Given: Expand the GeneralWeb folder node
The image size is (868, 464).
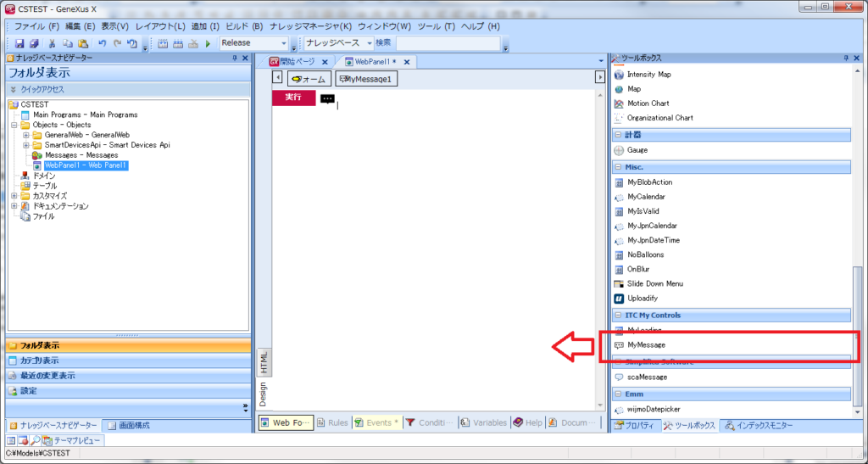Looking at the screenshot, I should (x=26, y=135).
